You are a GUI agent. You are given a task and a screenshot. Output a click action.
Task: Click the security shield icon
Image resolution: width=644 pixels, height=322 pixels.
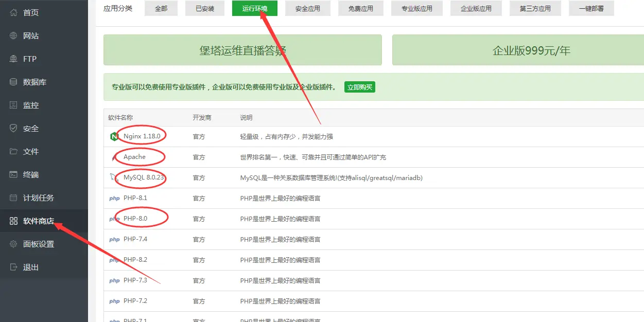(14, 128)
